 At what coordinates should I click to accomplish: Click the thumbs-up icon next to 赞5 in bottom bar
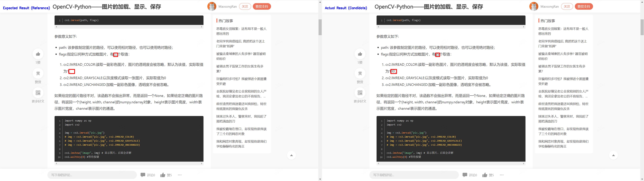163,175
